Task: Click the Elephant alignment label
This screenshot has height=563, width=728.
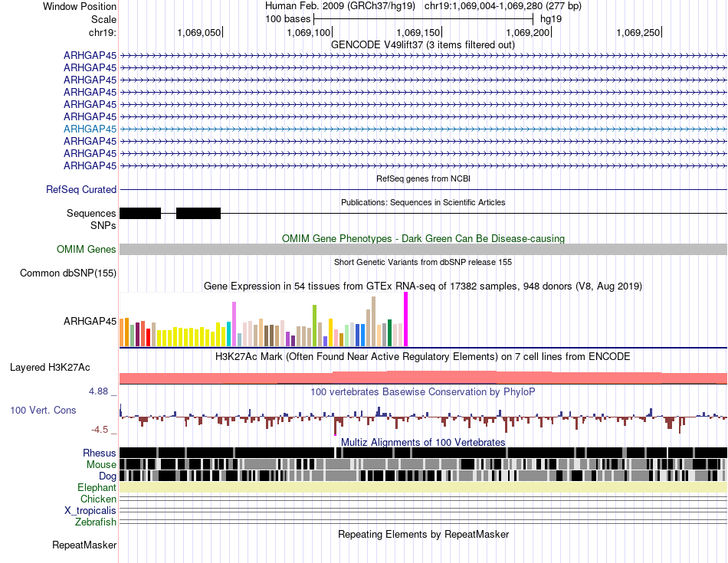Action: [x=97, y=488]
